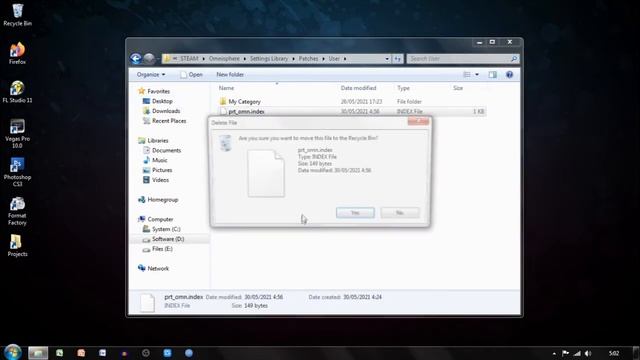Sort by the Size column header

(458, 88)
